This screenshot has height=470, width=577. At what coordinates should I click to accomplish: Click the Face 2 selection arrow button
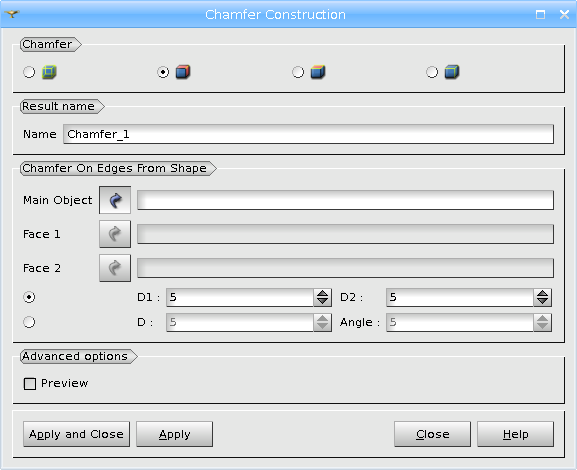(x=115, y=268)
